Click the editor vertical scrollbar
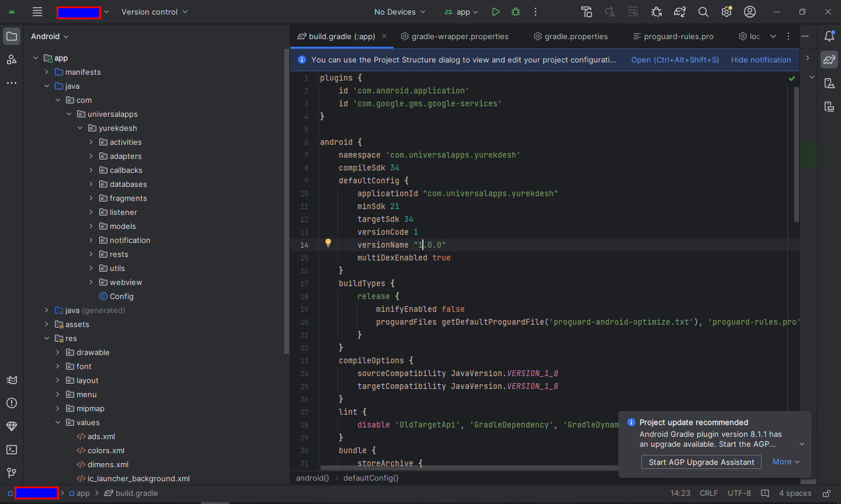The image size is (841, 504). tap(797, 154)
